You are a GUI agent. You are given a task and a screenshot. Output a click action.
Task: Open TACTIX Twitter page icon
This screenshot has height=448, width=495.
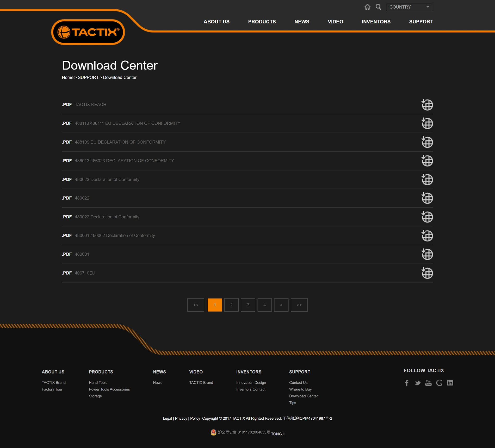pos(418,383)
